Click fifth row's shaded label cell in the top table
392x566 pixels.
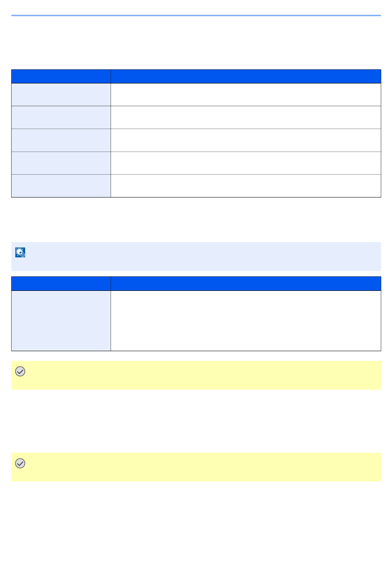[x=61, y=185]
